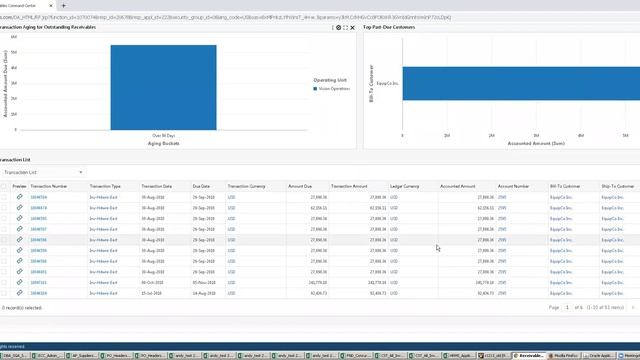
Task: Sort by Transaction Number column header
Action: (49, 186)
